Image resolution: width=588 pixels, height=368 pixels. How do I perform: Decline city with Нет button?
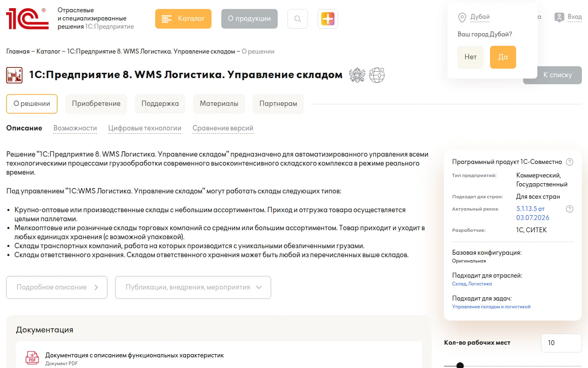coord(470,57)
